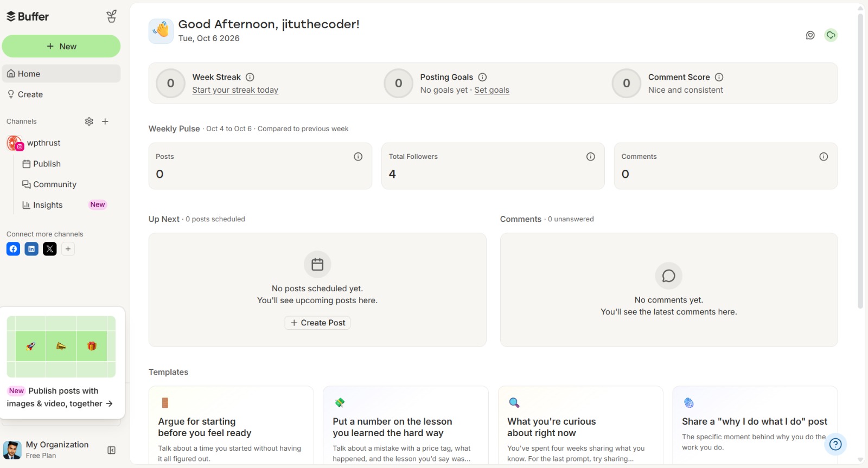This screenshot has width=868, height=468.
Task: Connect a LinkedIn channel
Action: pyautogui.click(x=31, y=249)
